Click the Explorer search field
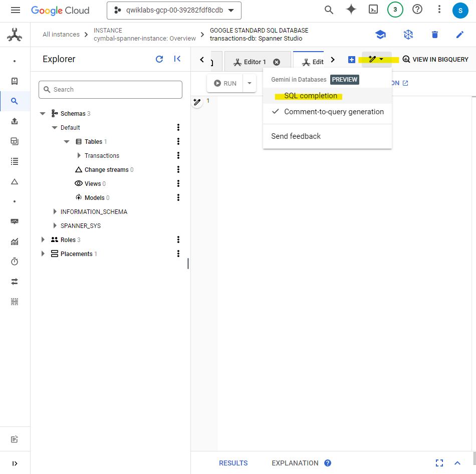The image size is (476, 474). [x=111, y=90]
